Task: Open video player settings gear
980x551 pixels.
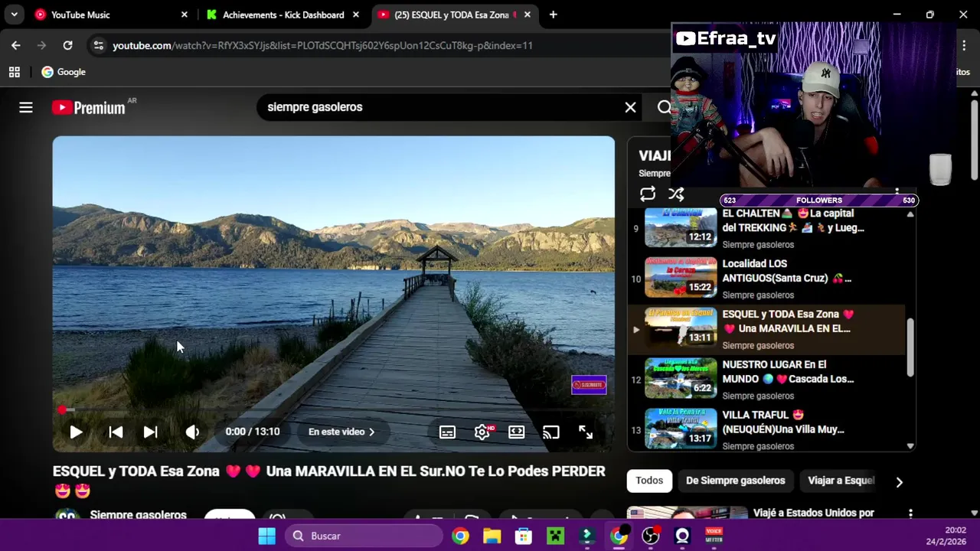Action: [482, 432]
